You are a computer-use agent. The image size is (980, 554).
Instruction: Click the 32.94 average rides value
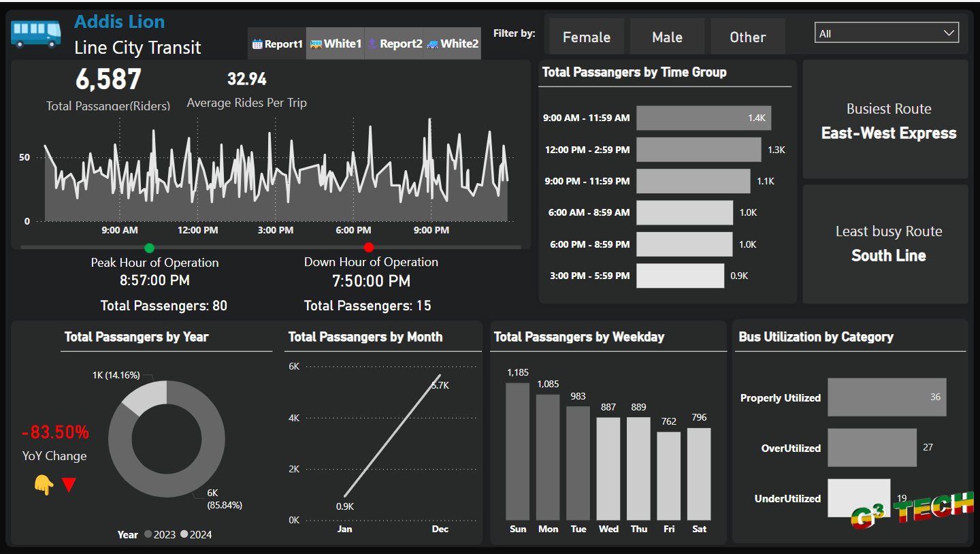click(247, 80)
